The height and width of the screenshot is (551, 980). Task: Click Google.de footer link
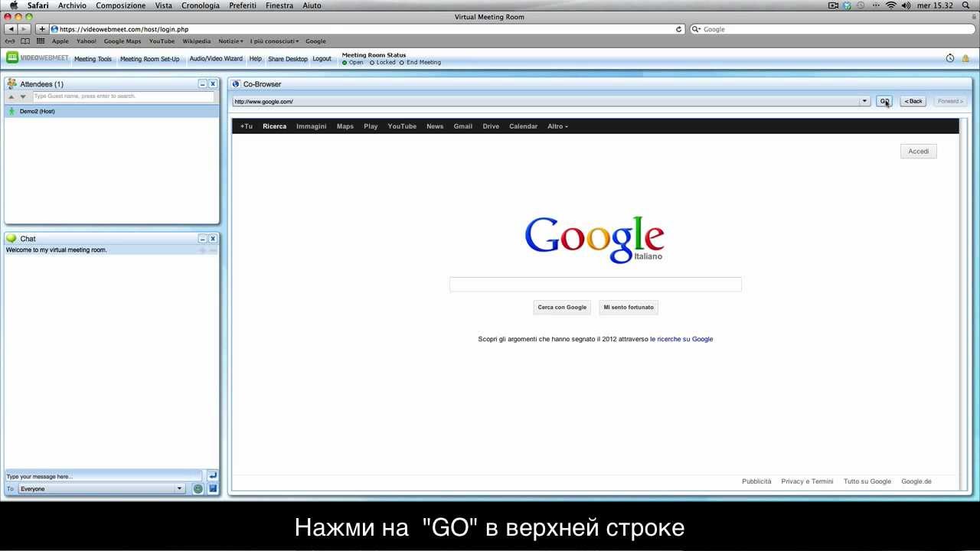[916, 481]
